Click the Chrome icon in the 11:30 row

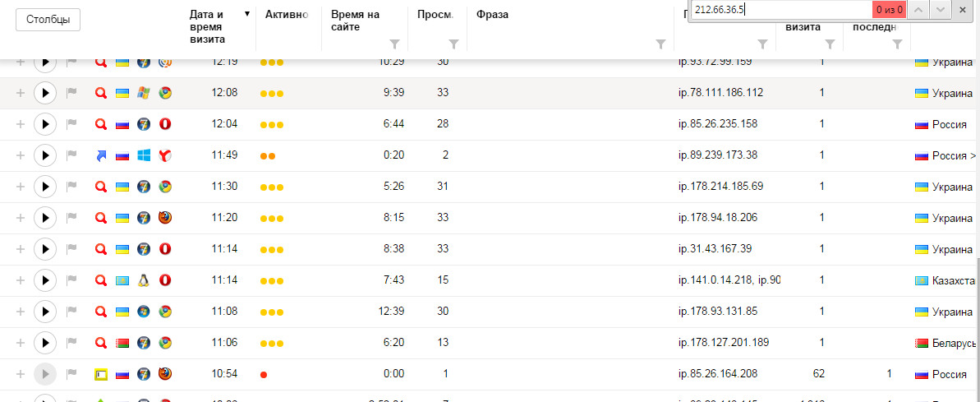165,187
